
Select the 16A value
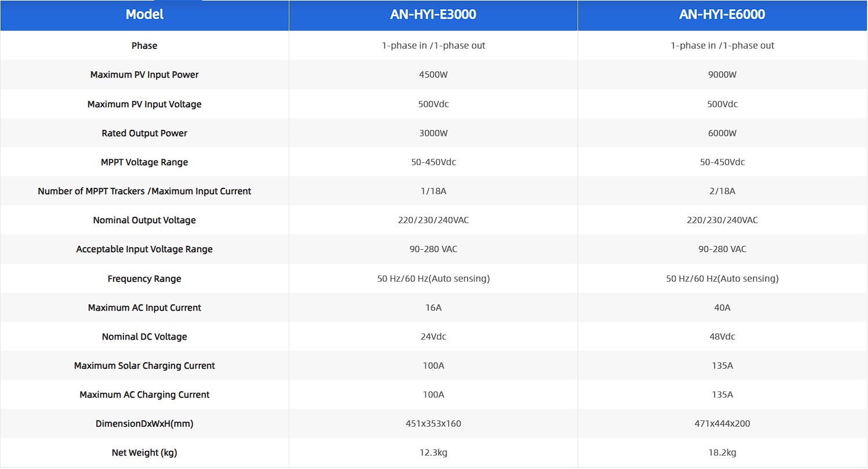click(x=433, y=308)
